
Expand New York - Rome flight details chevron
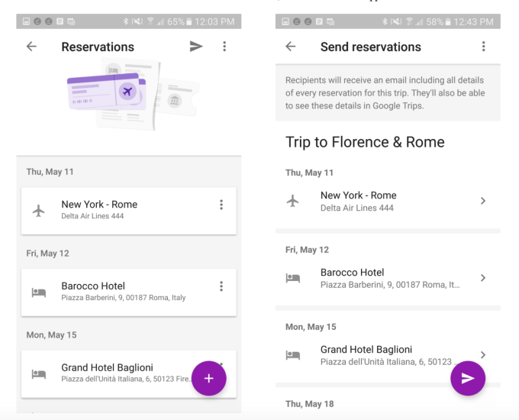483,201
